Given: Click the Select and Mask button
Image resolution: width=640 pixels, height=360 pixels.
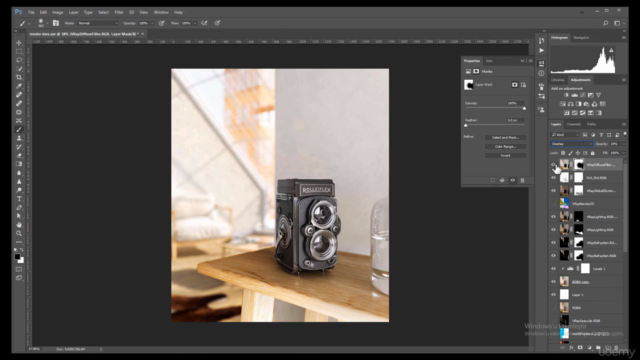Looking at the screenshot, I should tap(505, 138).
